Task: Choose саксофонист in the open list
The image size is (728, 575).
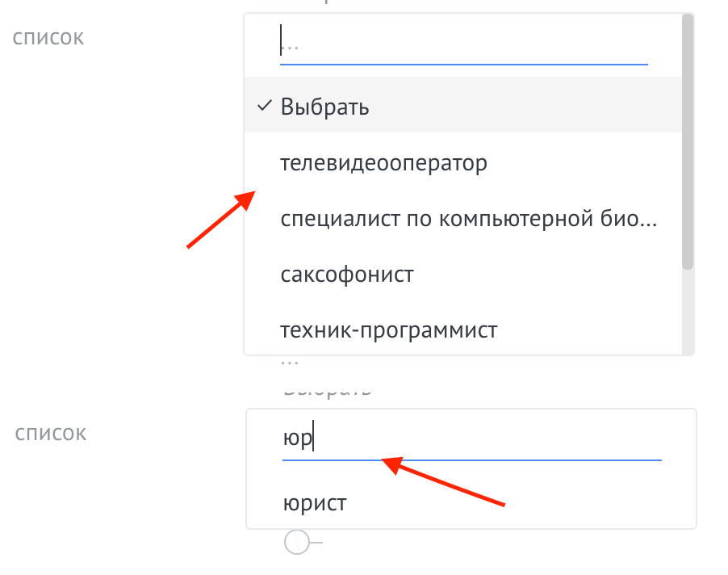Action: 347,274
